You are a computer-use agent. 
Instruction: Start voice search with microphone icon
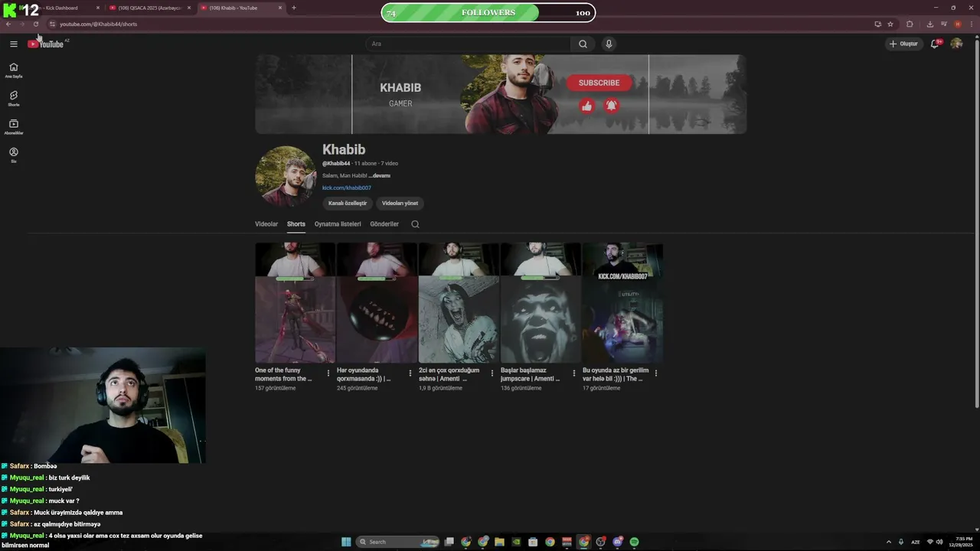609,44
